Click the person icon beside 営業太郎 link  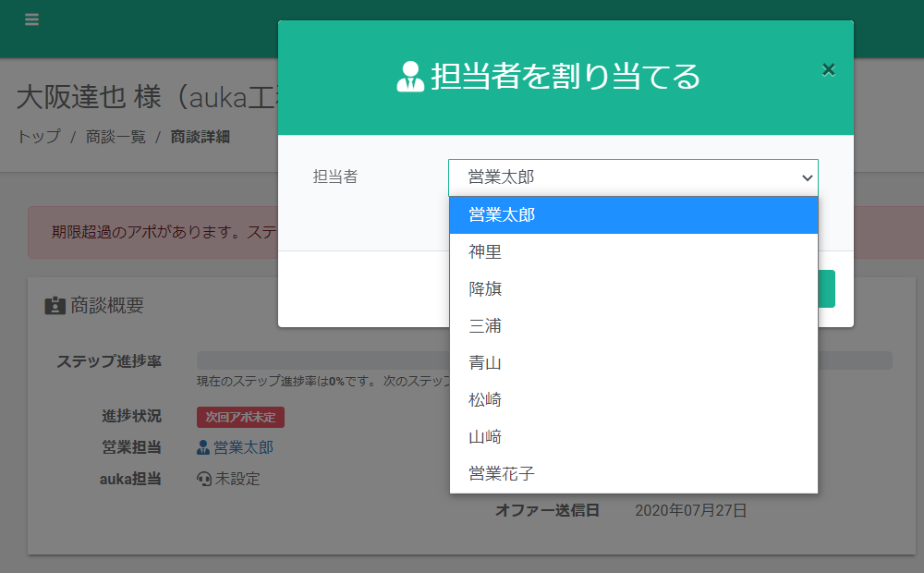202,447
